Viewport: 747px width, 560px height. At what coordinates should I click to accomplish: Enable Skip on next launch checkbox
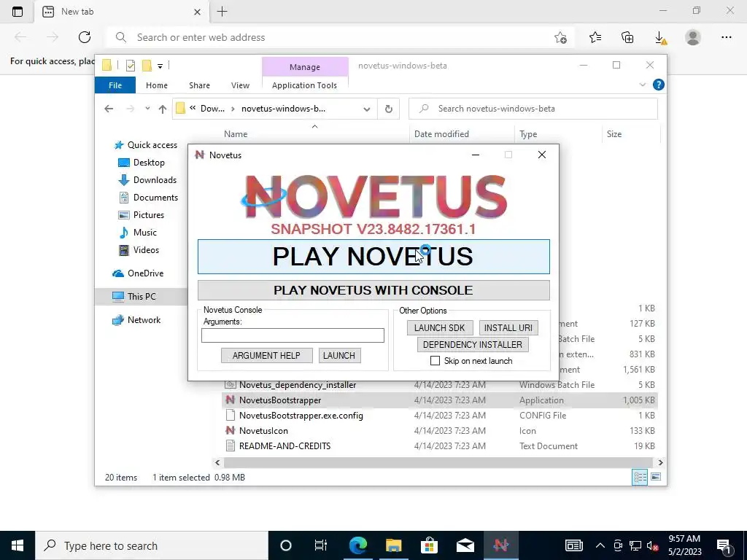point(435,360)
